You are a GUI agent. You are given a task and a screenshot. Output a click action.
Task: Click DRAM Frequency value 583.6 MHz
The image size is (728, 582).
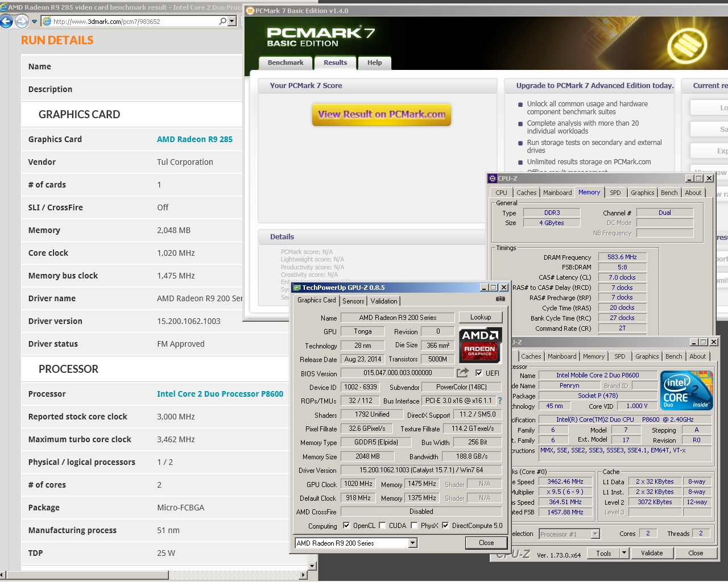pyautogui.click(x=622, y=257)
